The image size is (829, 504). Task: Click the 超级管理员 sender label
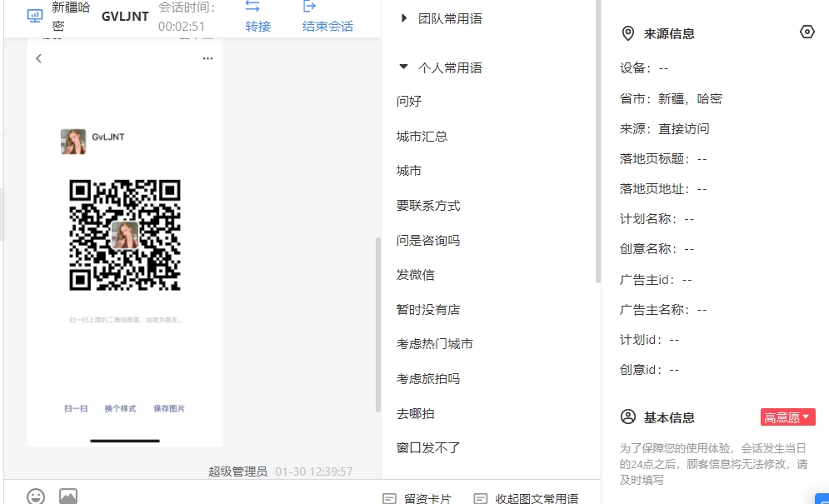[x=238, y=472]
